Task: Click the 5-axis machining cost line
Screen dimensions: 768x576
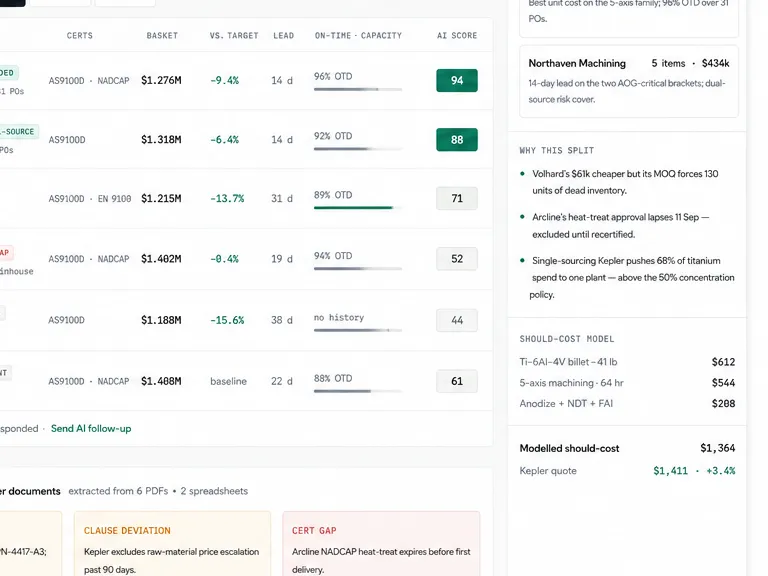Action: coord(627,383)
